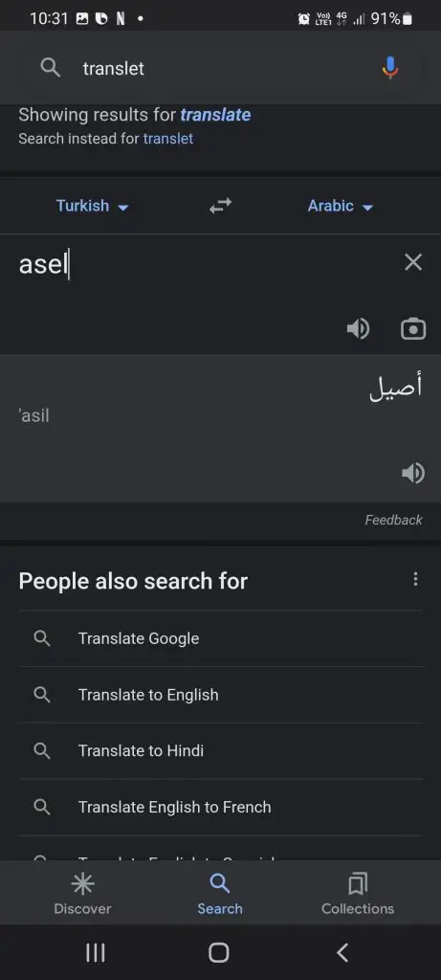The width and height of the screenshot is (441, 980).
Task: Open the Collections tab
Action: [358, 894]
